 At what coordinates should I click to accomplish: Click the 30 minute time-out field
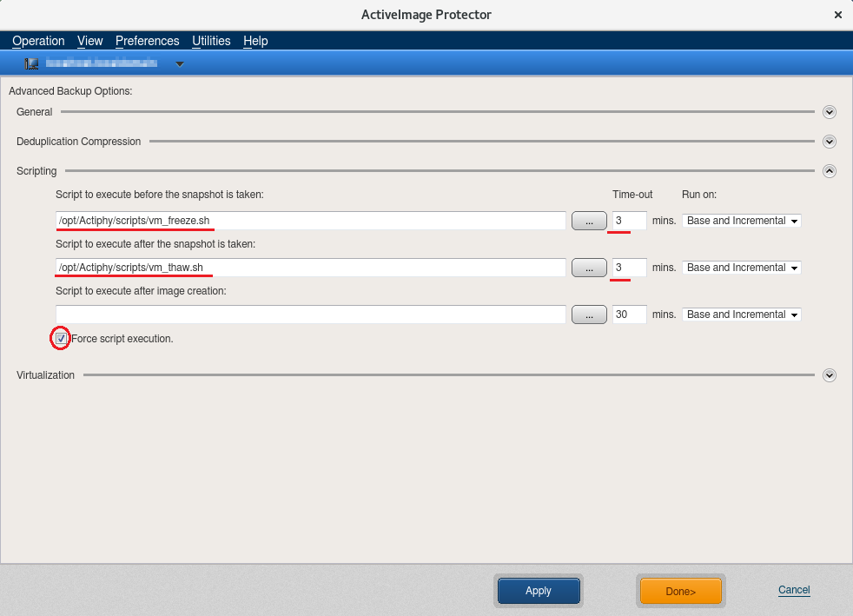629,315
